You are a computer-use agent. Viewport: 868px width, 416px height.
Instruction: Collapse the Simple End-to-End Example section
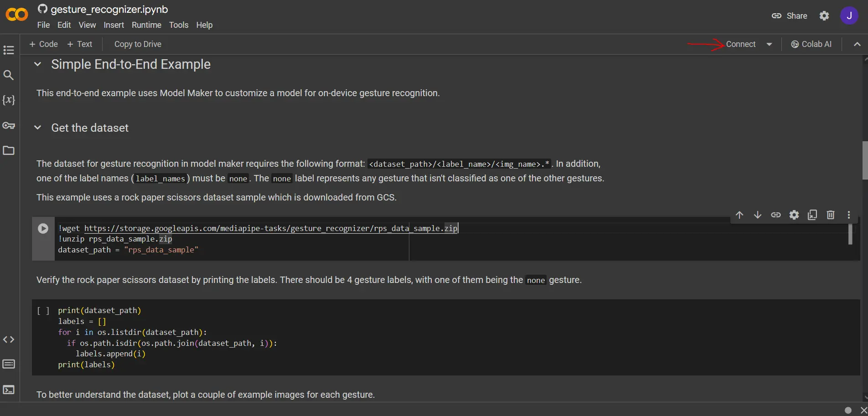point(38,64)
